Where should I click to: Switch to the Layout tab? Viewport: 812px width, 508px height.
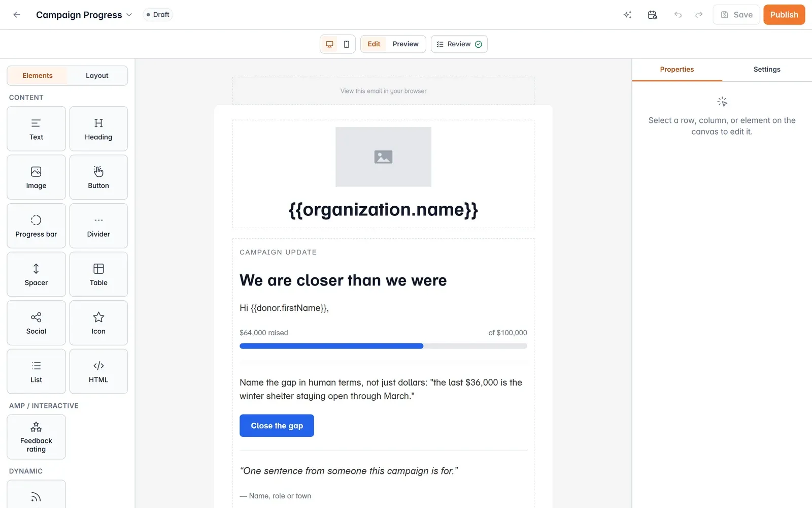click(97, 76)
